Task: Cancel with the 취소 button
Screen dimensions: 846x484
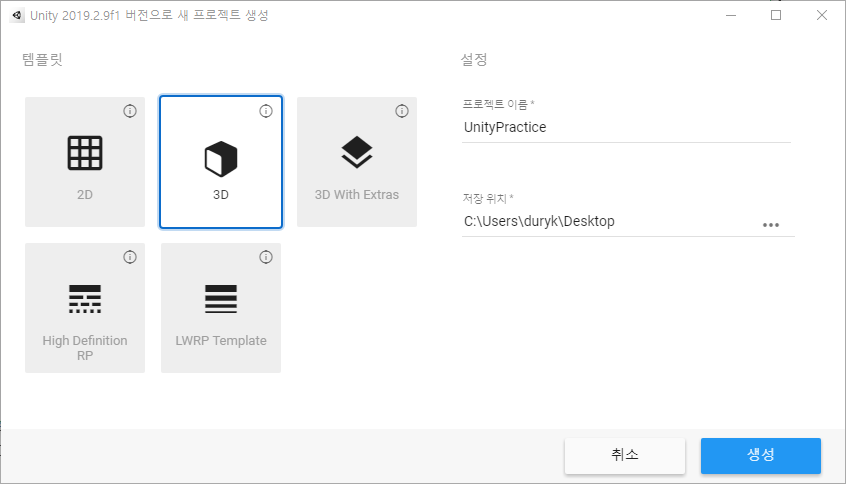Action: [625, 455]
